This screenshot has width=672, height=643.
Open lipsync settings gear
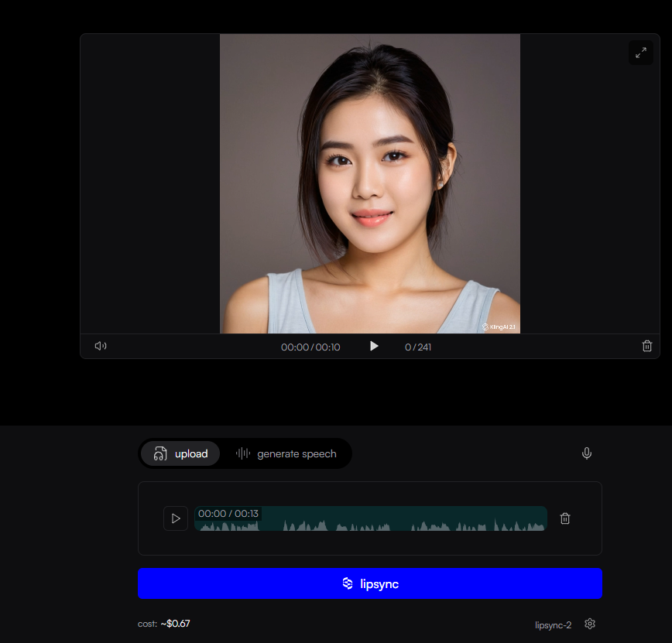590,624
